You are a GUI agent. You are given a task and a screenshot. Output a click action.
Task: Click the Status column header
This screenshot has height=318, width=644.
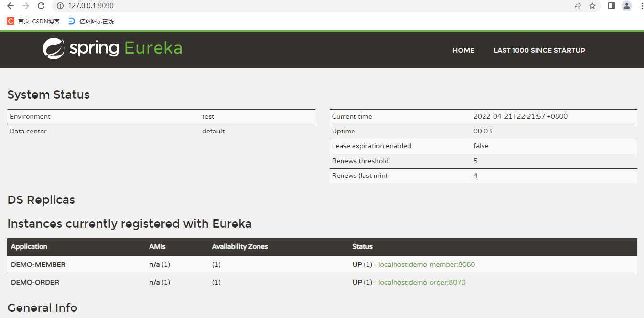[362, 247]
